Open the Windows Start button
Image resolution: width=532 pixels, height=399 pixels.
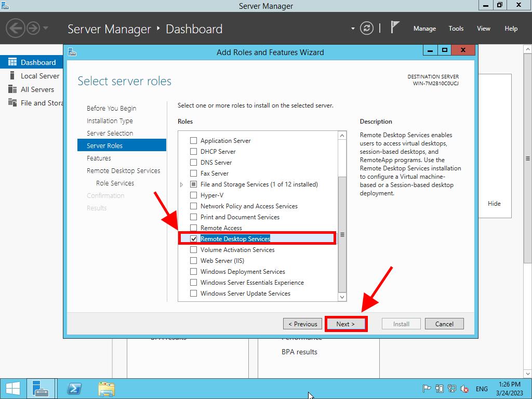point(12,389)
